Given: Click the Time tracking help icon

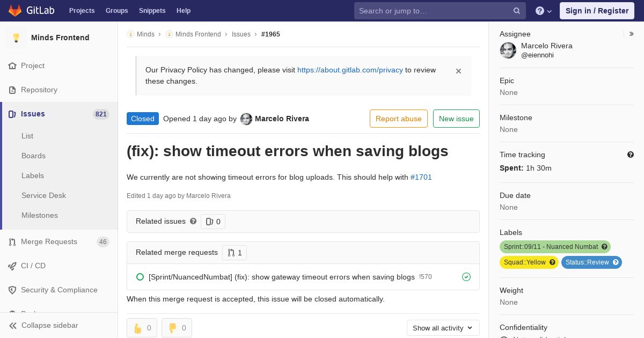Looking at the screenshot, I should click(631, 155).
